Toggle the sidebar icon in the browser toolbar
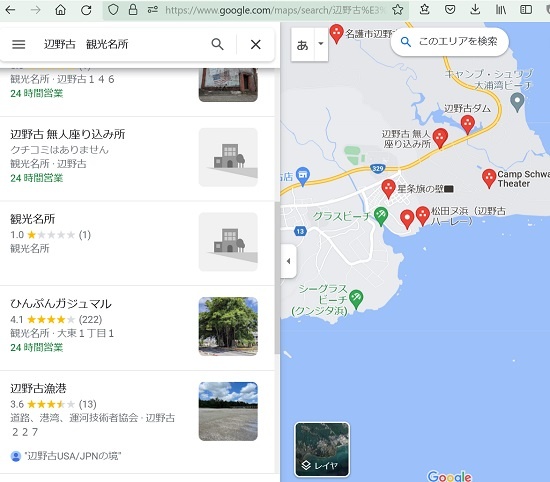The height and width of the screenshot is (482, 550). pyautogui.click(x=526, y=9)
